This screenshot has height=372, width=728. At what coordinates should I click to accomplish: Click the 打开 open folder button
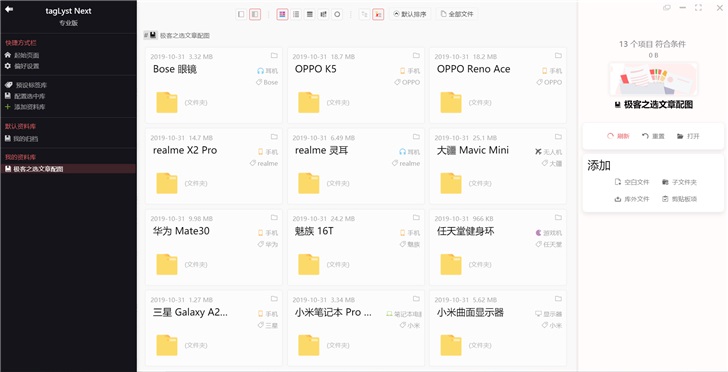(x=689, y=136)
